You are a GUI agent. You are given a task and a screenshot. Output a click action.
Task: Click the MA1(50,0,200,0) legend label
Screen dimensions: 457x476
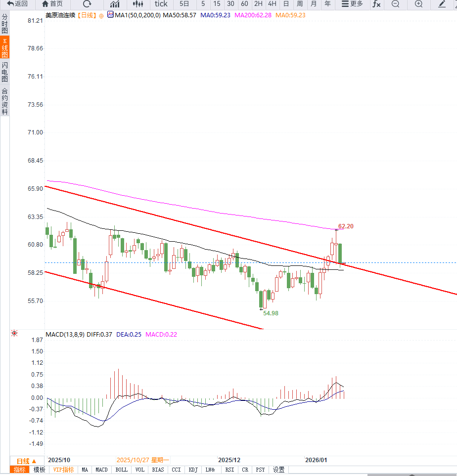tap(137, 15)
